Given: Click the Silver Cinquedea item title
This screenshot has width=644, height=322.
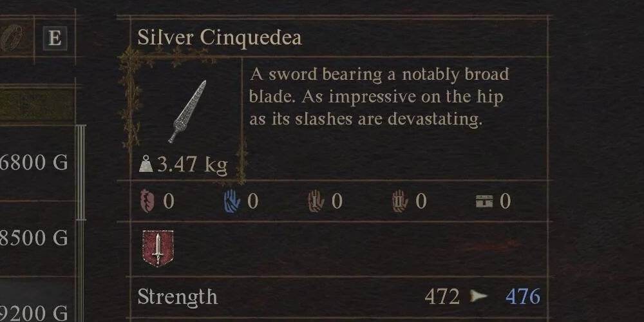Looking at the screenshot, I should pyautogui.click(x=219, y=38).
